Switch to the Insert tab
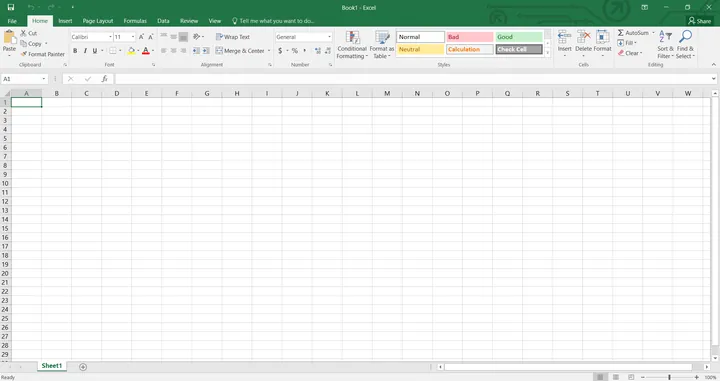This screenshot has height=381, width=720. pos(65,21)
